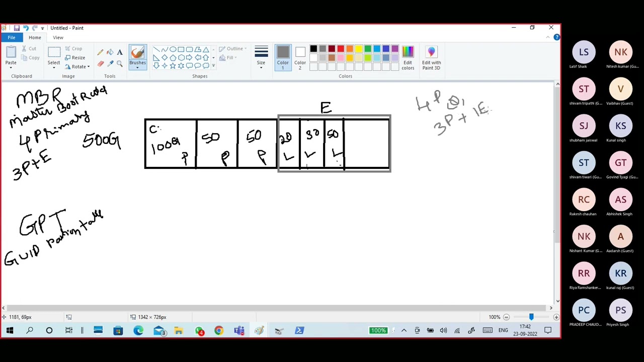Click the Zoom out minus button
Screen dimensions: 644x362
(x=506, y=317)
